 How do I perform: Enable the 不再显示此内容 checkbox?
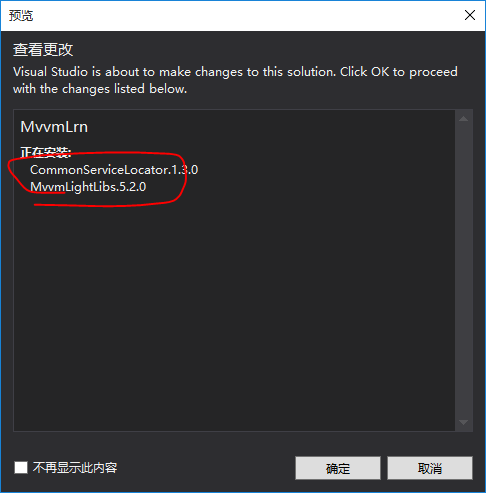tap(21, 467)
